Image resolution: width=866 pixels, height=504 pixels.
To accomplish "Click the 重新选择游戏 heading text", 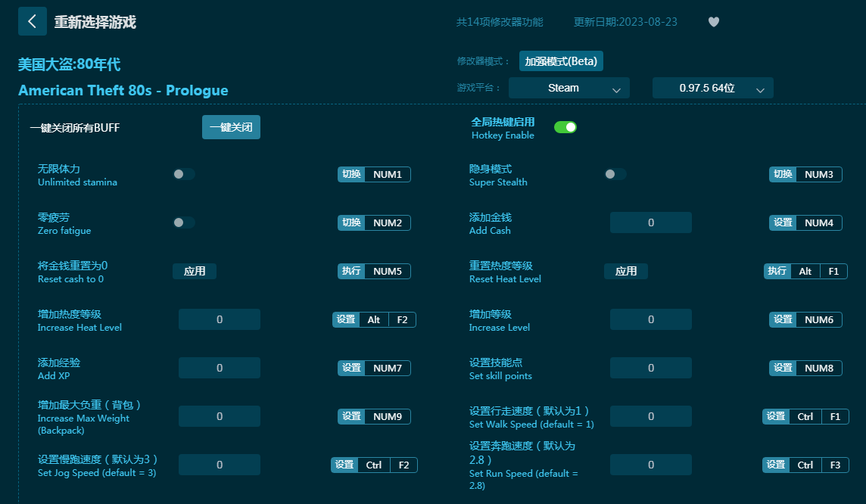I will point(95,22).
